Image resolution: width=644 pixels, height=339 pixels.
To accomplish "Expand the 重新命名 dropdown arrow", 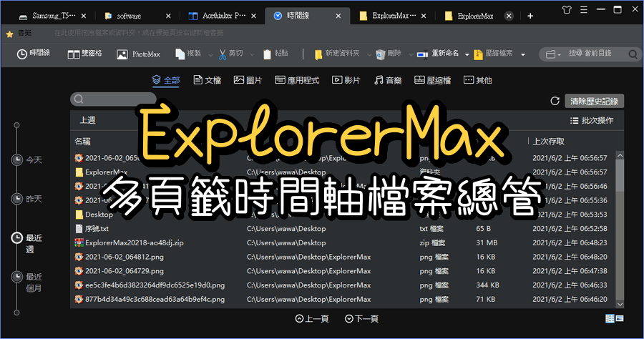I will [x=467, y=54].
